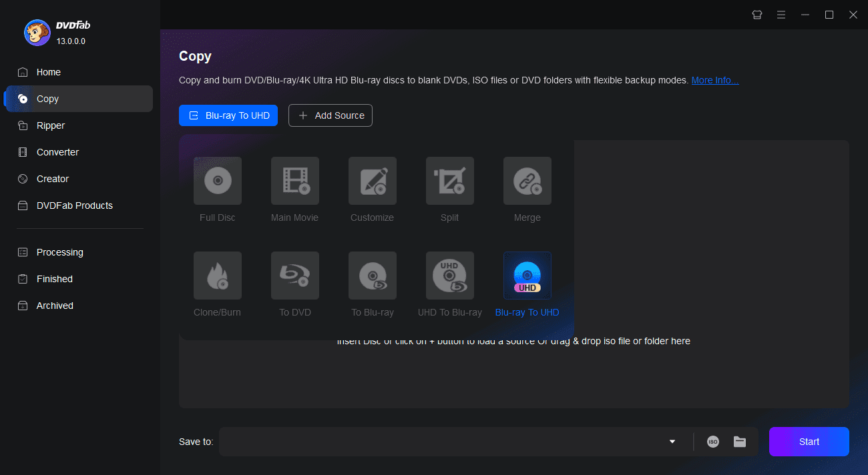Open the hamburger main menu
The width and height of the screenshot is (868, 475).
[x=781, y=15]
